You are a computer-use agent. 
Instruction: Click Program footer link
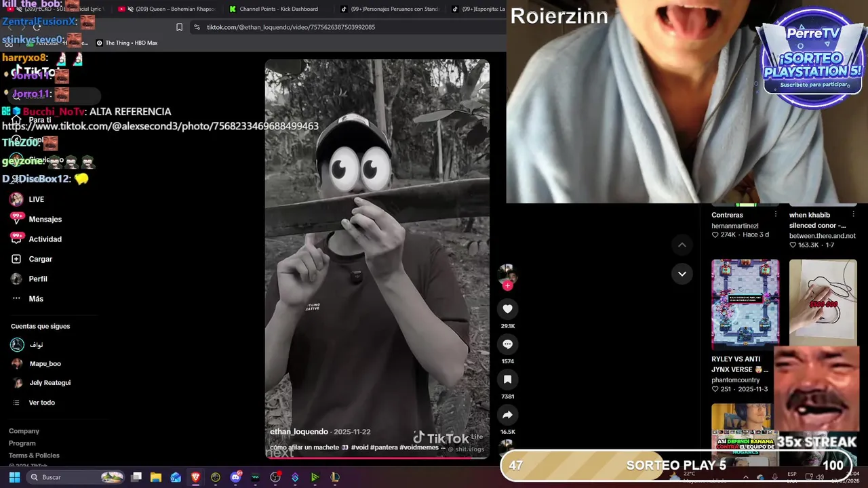click(22, 443)
